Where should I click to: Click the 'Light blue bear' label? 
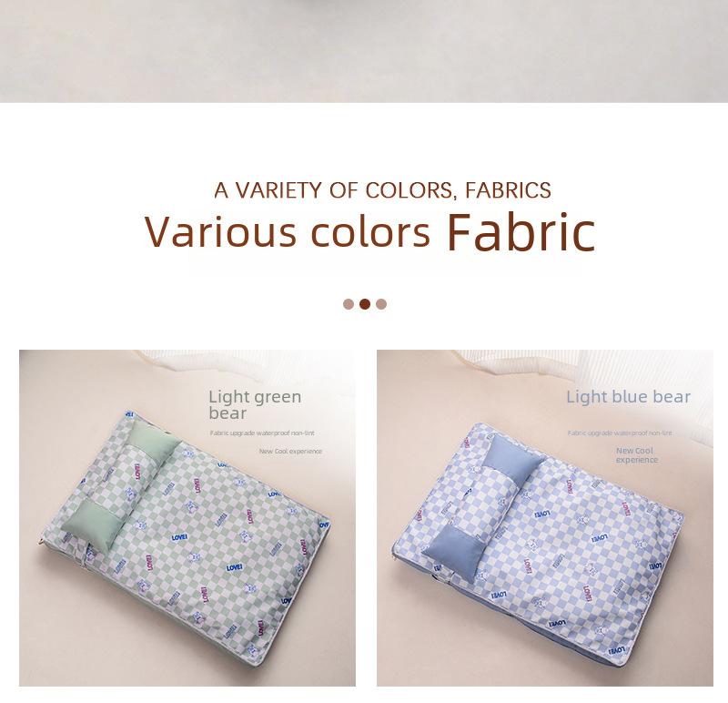628,397
